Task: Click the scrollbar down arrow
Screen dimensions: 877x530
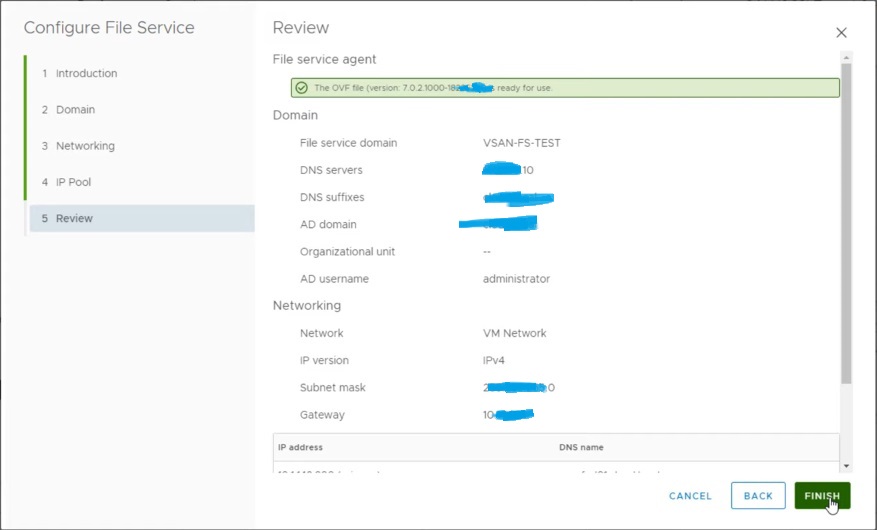Action: pos(846,466)
